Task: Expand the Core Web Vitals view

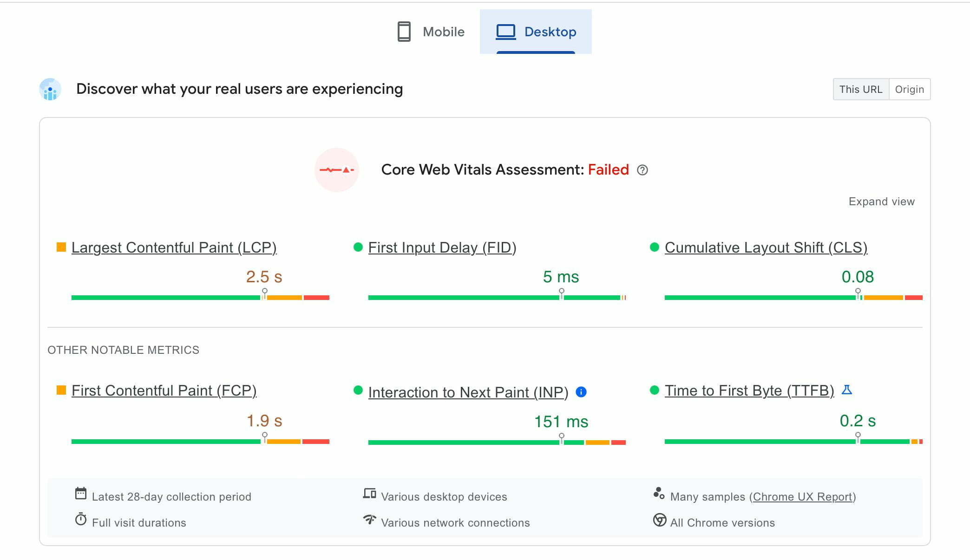Action: [881, 202]
